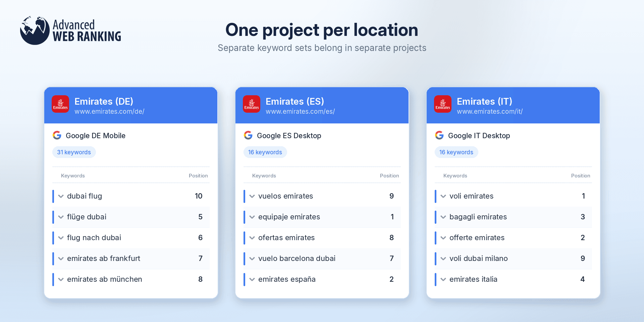The width and height of the screenshot is (644, 322).
Task: Expand the 'dubai flug' keyword row
Action: point(61,196)
